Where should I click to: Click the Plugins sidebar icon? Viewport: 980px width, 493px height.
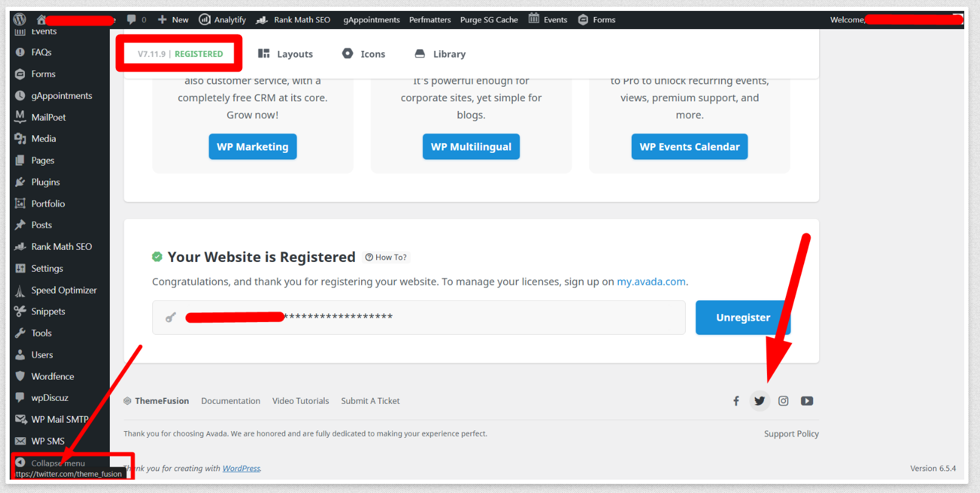pyautogui.click(x=20, y=182)
